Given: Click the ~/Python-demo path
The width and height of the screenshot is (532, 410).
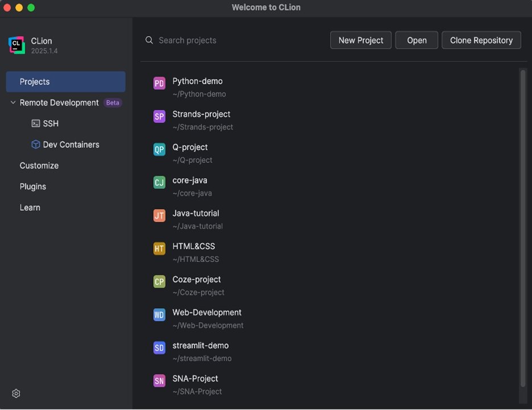Looking at the screenshot, I should click(x=199, y=94).
